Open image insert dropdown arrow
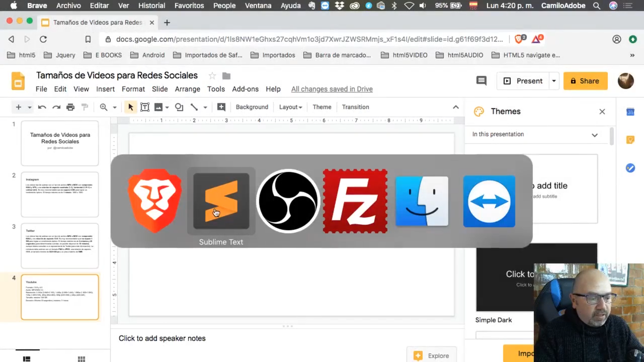 point(167,107)
